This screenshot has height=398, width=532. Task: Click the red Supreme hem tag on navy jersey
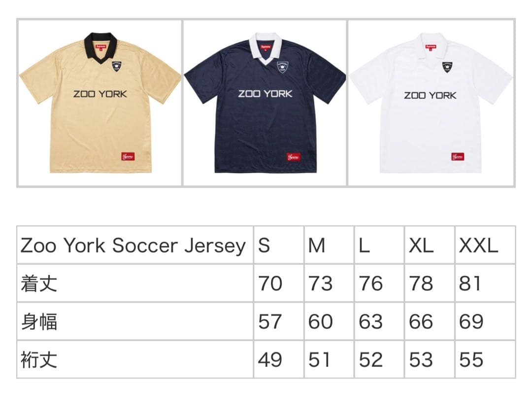[x=294, y=157]
